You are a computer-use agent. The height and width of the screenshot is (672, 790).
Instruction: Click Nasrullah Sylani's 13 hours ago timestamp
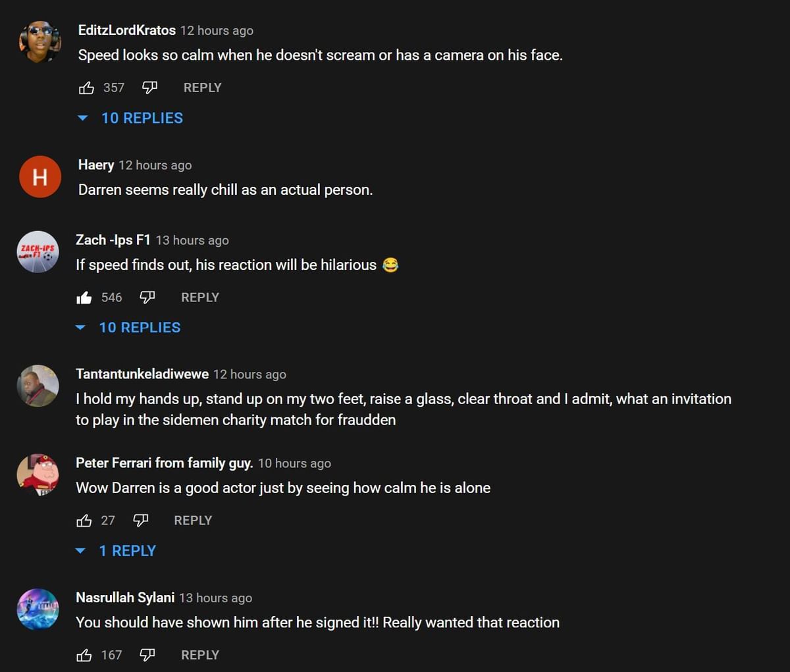coord(215,598)
